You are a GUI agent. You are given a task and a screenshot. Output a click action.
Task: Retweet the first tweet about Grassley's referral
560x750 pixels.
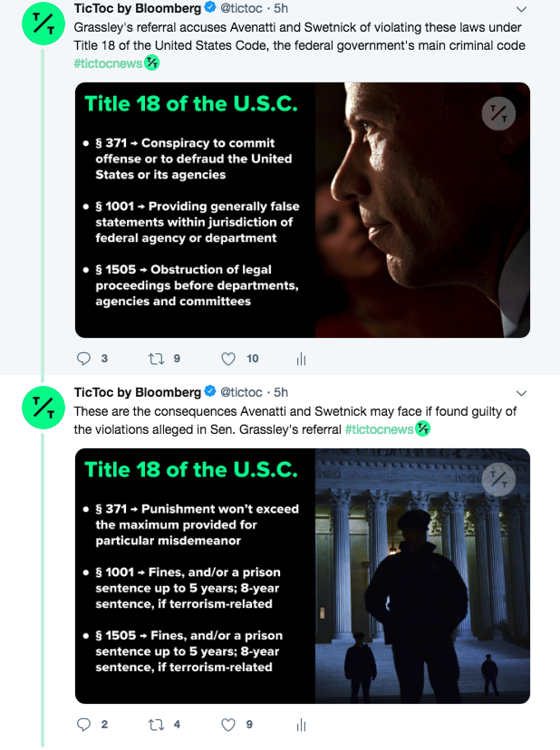click(x=156, y=359)
